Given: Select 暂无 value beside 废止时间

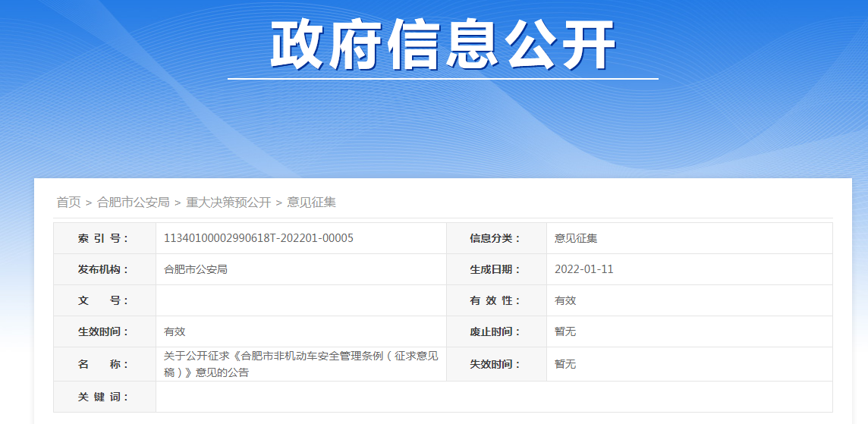Looking at the screenshot, I should [566, 331].
